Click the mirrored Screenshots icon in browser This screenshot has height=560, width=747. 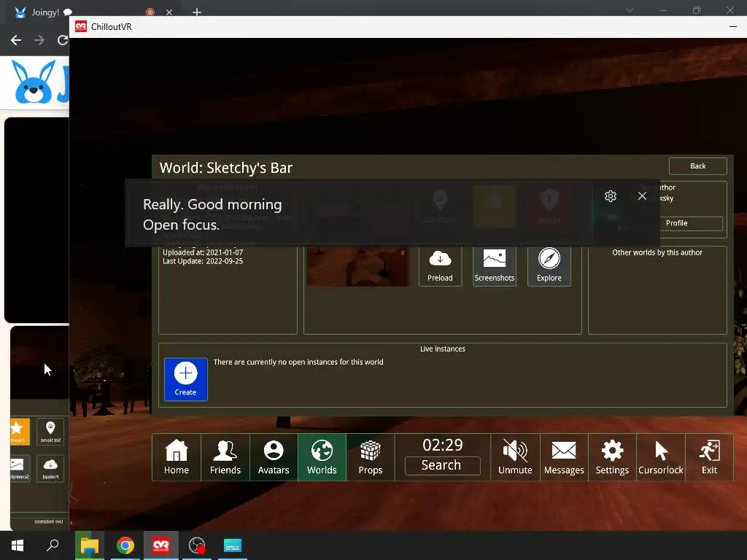20,469
